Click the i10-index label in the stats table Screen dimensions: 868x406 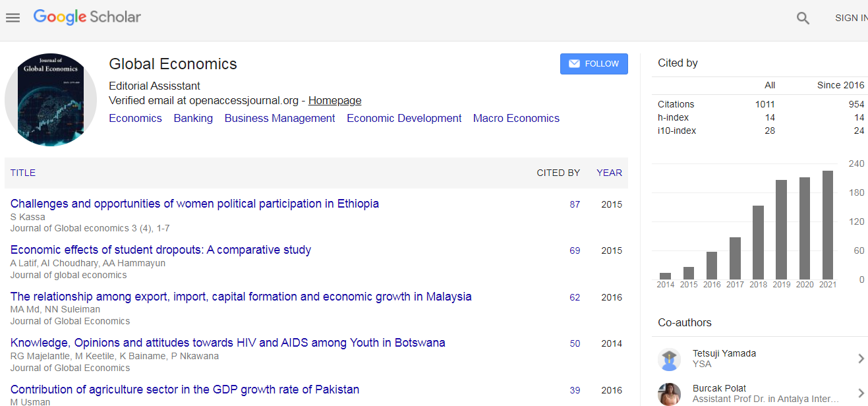677,130
